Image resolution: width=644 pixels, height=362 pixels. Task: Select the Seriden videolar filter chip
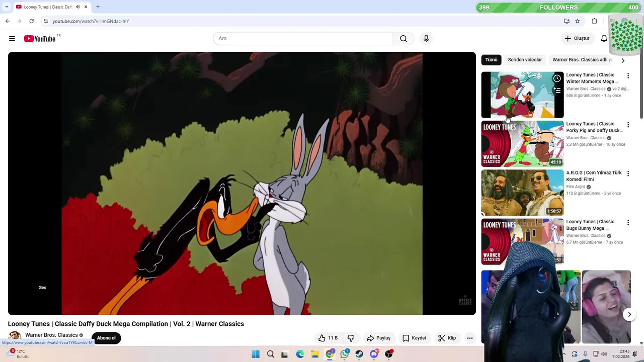pos(525,60)
